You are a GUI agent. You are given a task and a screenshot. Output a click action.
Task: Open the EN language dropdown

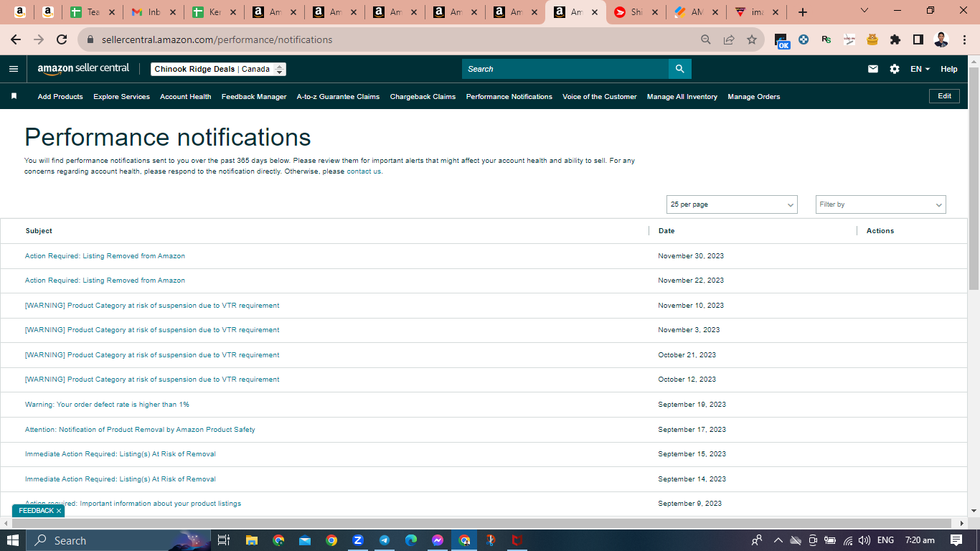[920, 69]
